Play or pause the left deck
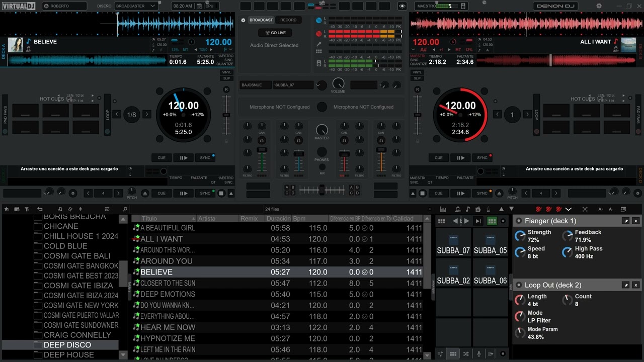The width and height of the screenshot is (644, 362). tap(183, 157)
